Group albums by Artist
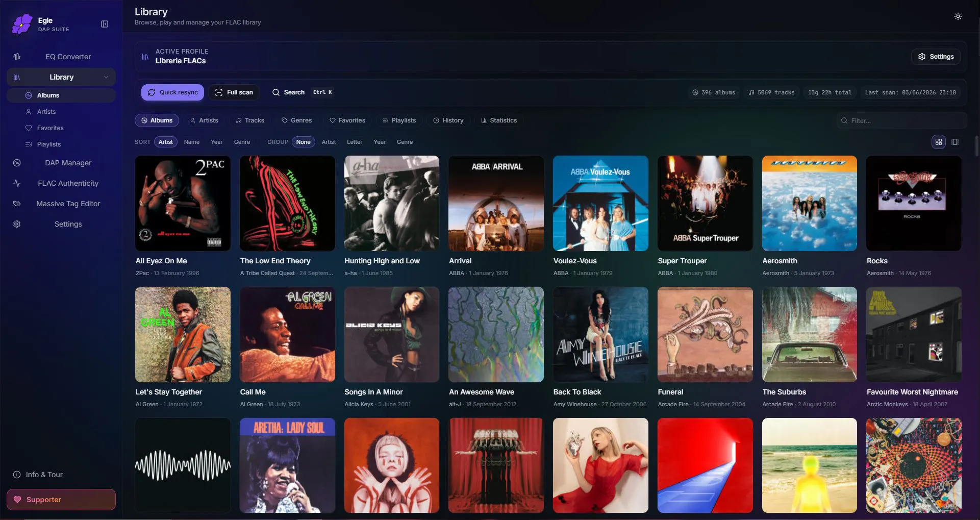The width and height of the screenshot is (980, 520). click(329, 142)
